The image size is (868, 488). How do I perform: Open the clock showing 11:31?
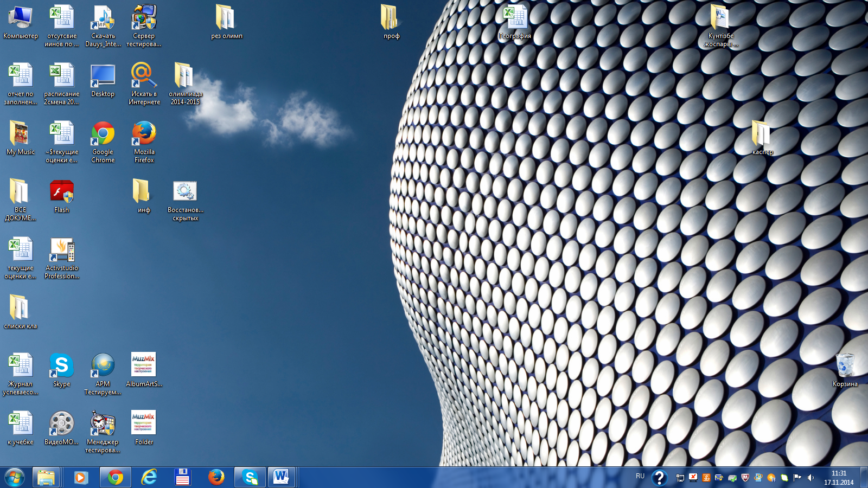coord(839,478)
